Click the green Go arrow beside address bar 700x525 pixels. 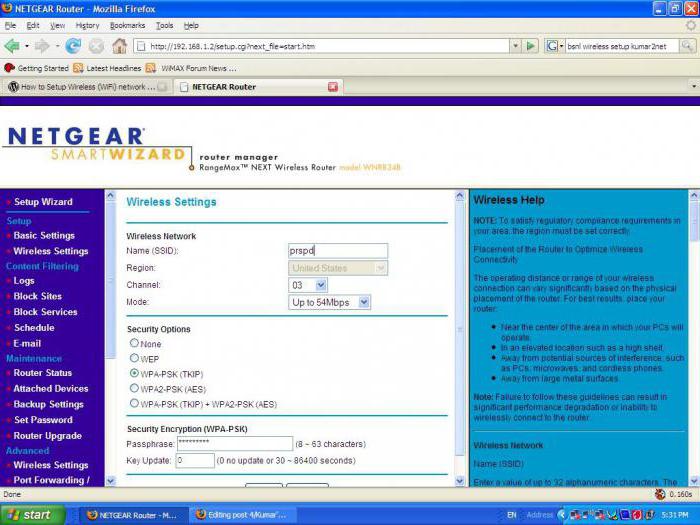click(530, 46)
